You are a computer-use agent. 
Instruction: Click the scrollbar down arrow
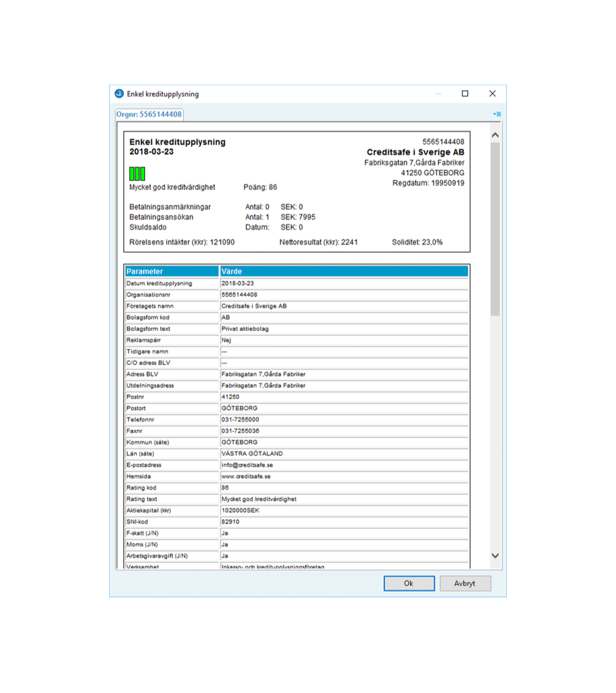coord(495,556)
